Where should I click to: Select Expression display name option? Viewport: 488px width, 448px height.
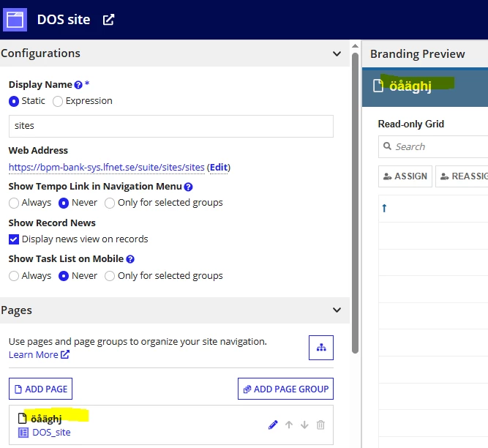coord(58,101)
